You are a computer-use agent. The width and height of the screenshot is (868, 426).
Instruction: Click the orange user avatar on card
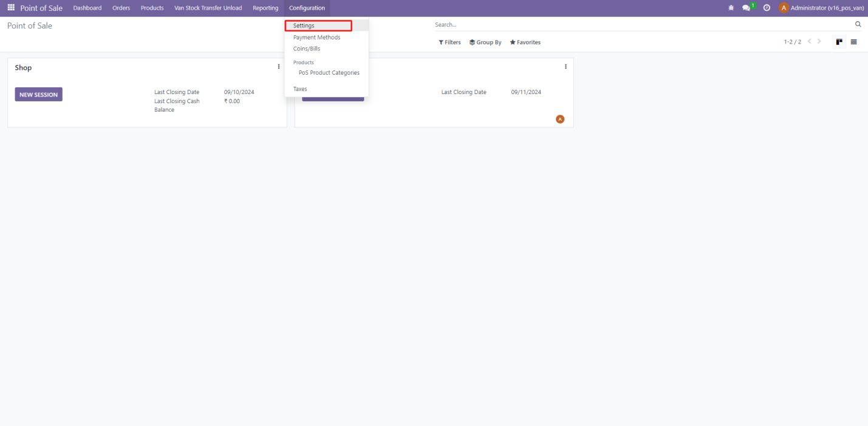coord(560,119)
